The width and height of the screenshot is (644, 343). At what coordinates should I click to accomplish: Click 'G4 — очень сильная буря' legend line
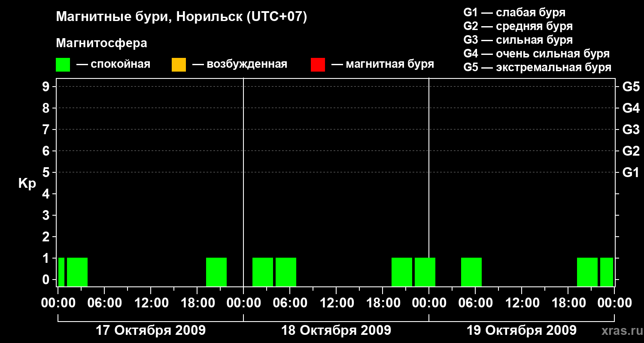point(536,54)
